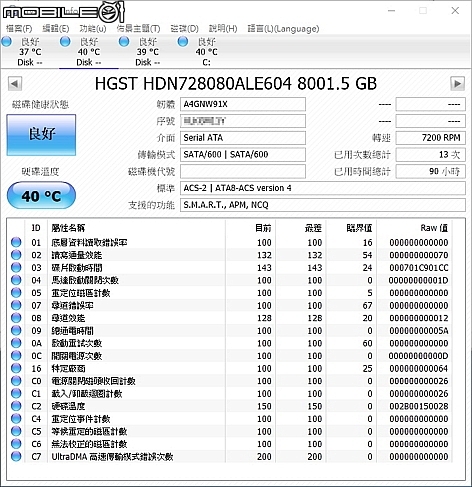Click the UltraDMA attribute name text
Image resolution: width=472 pixels, height=487 pixels.
click(112, 457)
